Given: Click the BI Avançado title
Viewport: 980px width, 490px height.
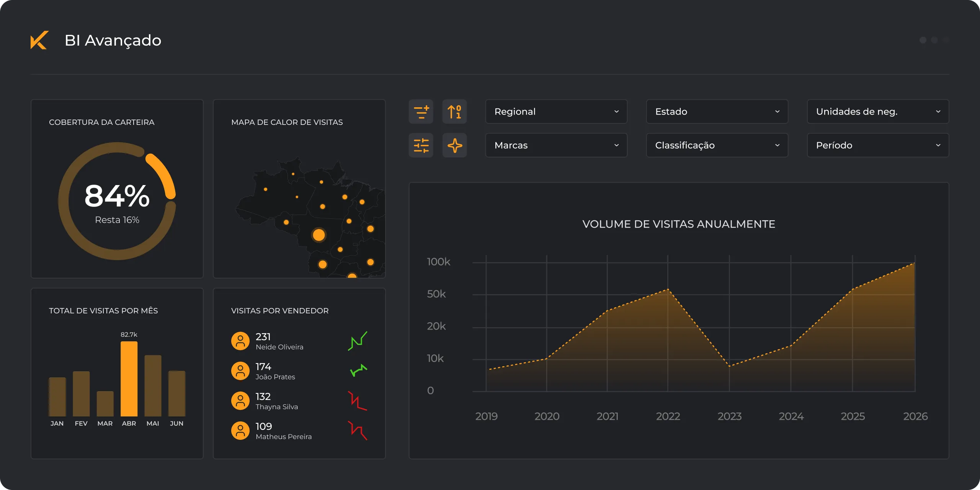Looking at the screenshot, I should (x=113, y=40).
